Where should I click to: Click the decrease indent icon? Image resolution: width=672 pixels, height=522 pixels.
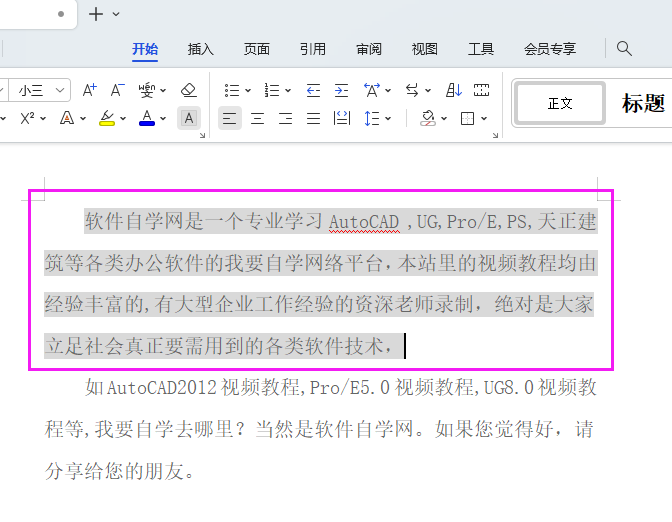coord(313,90)
